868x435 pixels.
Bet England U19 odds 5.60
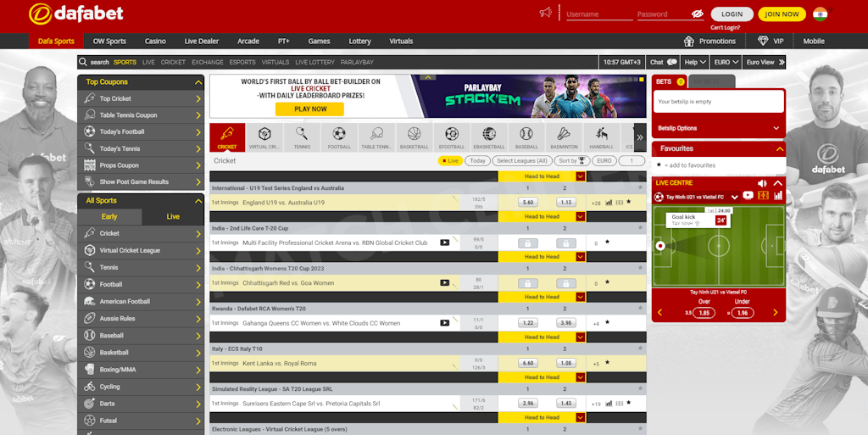point(527,203)
